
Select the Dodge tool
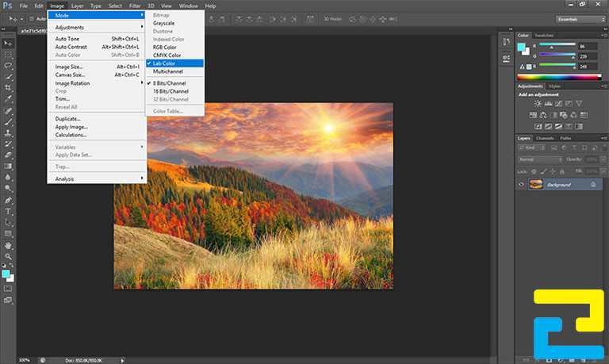click(x=8, y=189)
